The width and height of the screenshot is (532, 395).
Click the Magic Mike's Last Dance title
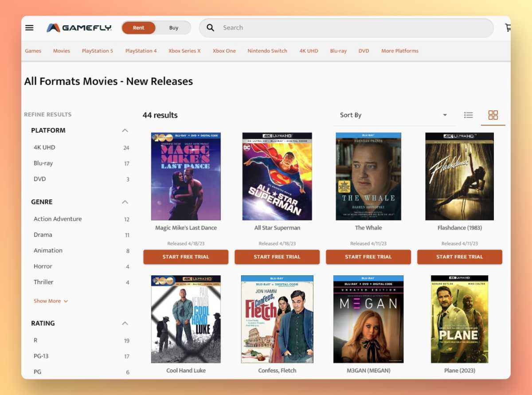pyautogui.click(x=186, y=228)
